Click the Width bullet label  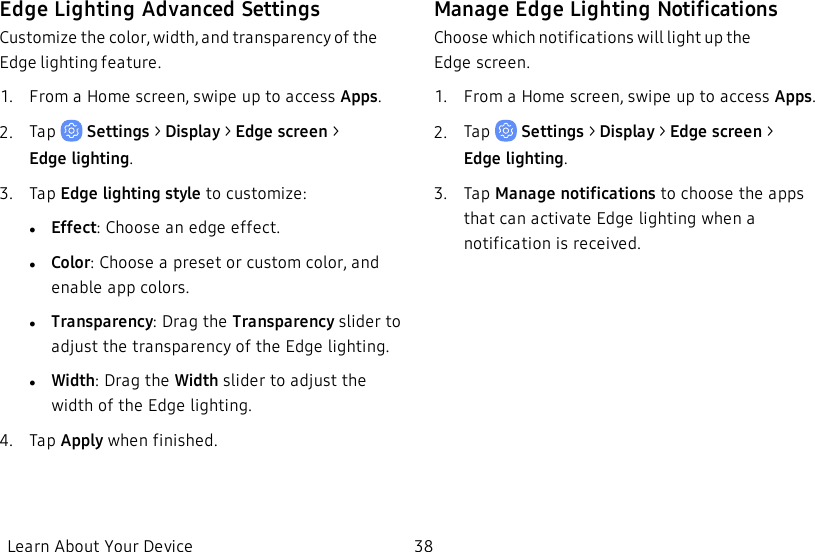73,380
